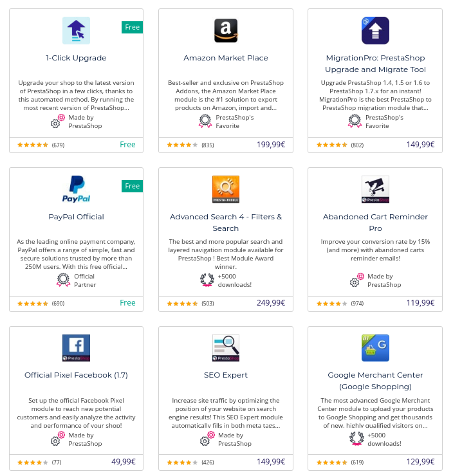This screenshot has width=453, height=476.
Task: Click the SEO Expert title link
Action: coord(226,375)
